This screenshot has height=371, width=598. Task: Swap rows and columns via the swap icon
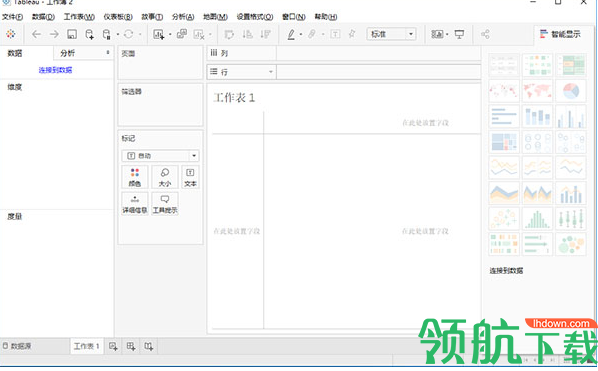tap(229, 34)
